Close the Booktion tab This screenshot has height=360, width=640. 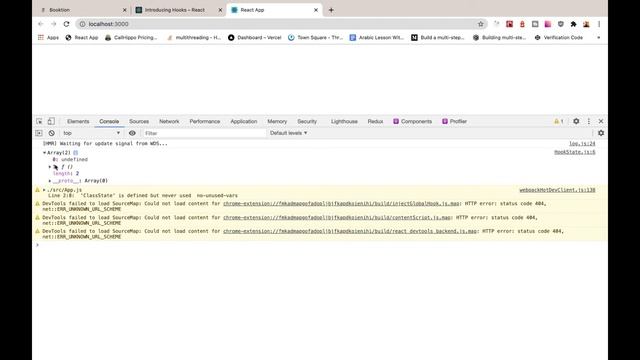(x=124, y=10)
